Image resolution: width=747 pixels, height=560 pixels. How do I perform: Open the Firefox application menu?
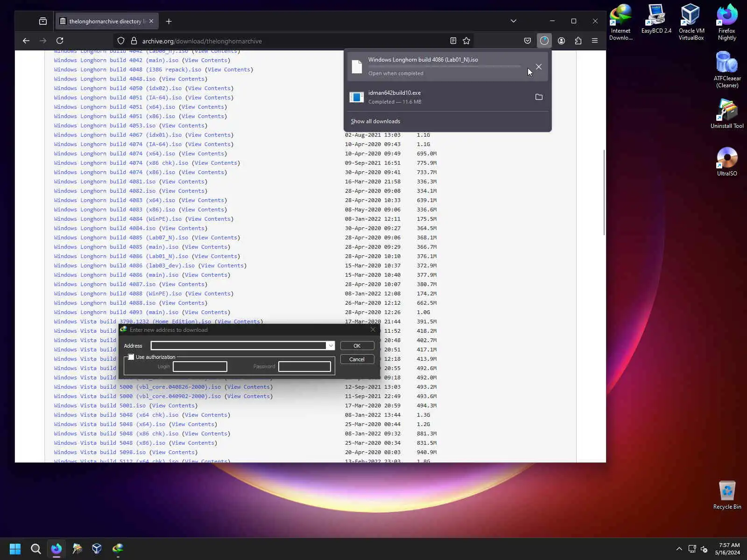[595, 41]
